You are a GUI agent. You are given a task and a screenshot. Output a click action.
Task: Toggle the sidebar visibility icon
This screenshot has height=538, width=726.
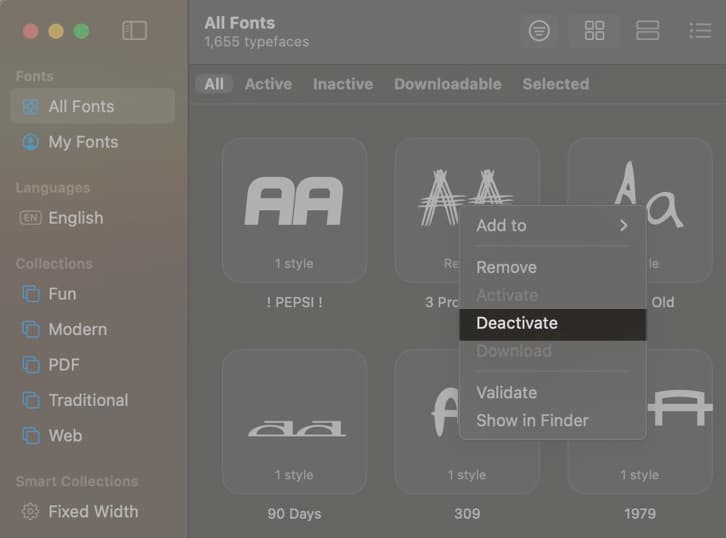tap(134, 31)
